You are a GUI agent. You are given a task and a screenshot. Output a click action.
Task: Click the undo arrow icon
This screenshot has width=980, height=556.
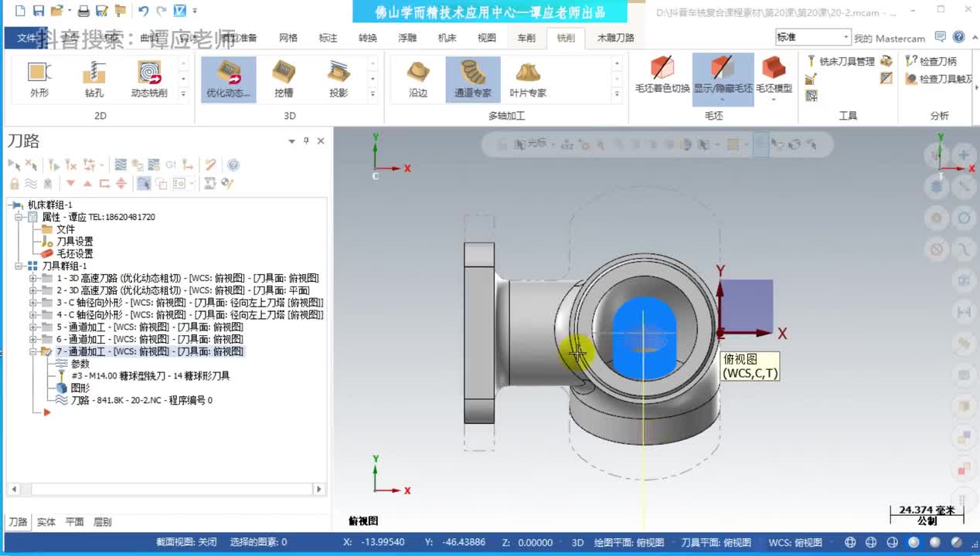pyautogui.click(x=143, y=11)
